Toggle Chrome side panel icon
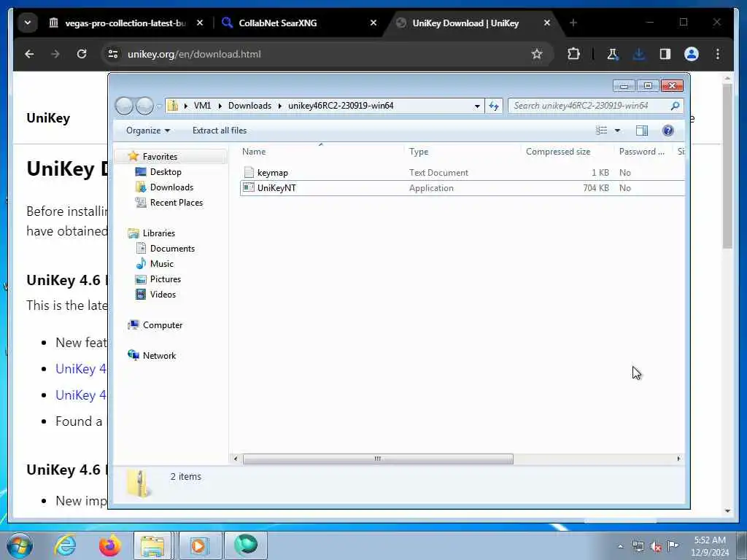 (x=665, y=54)
